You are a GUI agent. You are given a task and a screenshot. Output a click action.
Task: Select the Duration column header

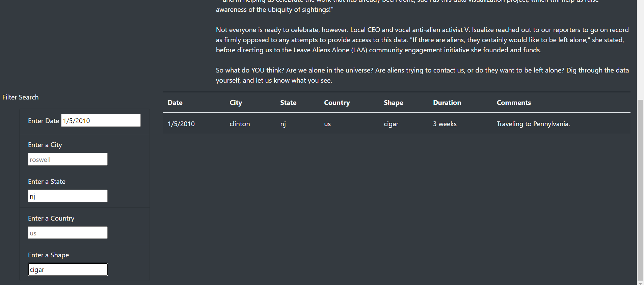pos(447,103)
